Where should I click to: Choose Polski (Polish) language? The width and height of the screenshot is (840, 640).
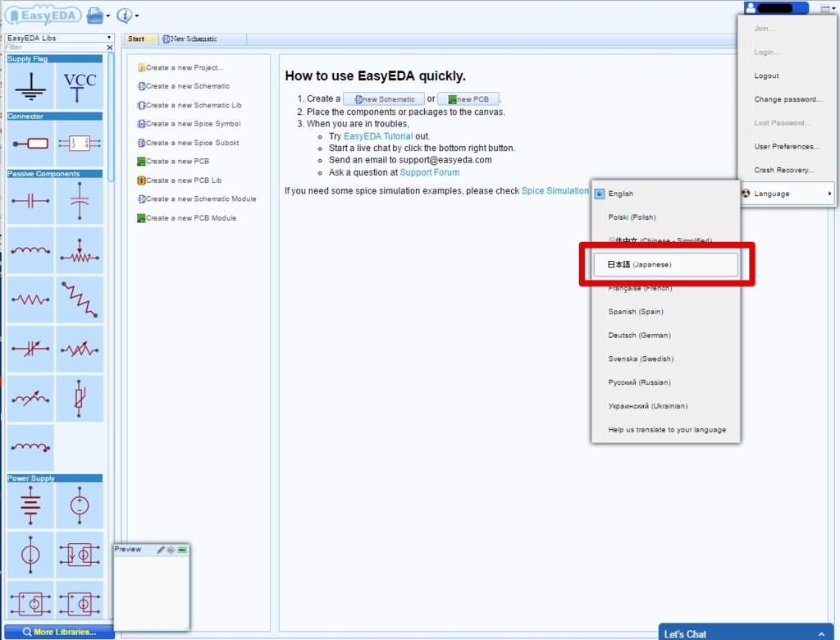coord(666,217)
